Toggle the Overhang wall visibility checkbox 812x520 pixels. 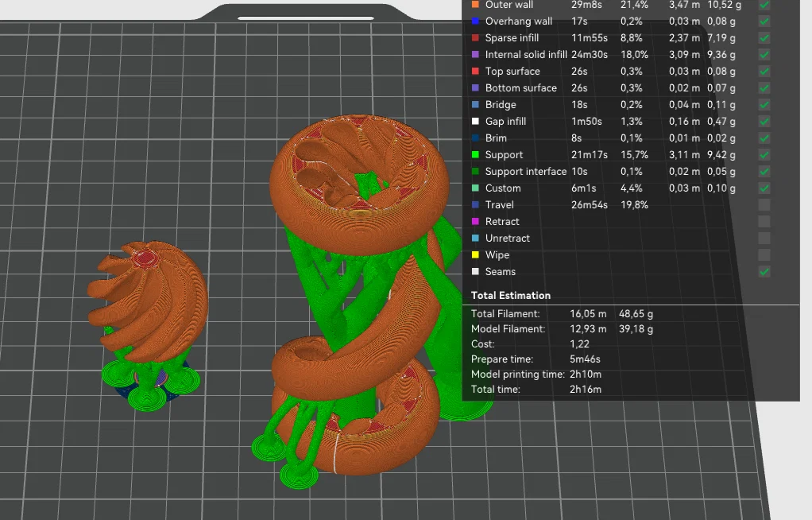[764, 21]
